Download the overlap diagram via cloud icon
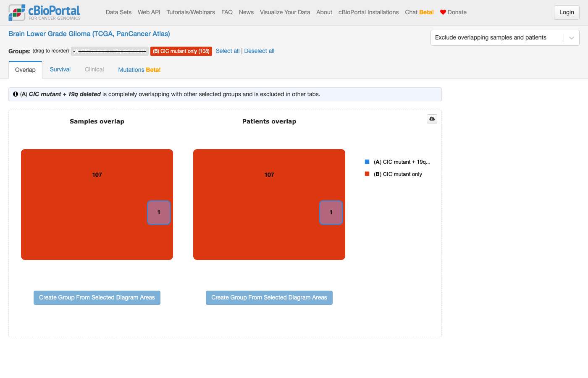The image size is (588, 378). click(432, 119)
